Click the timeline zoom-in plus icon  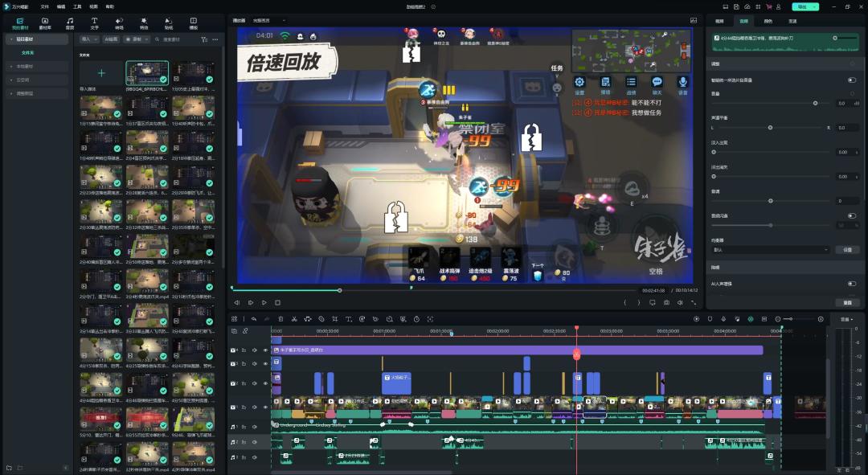pyautogui.click(x=821, y=319)
